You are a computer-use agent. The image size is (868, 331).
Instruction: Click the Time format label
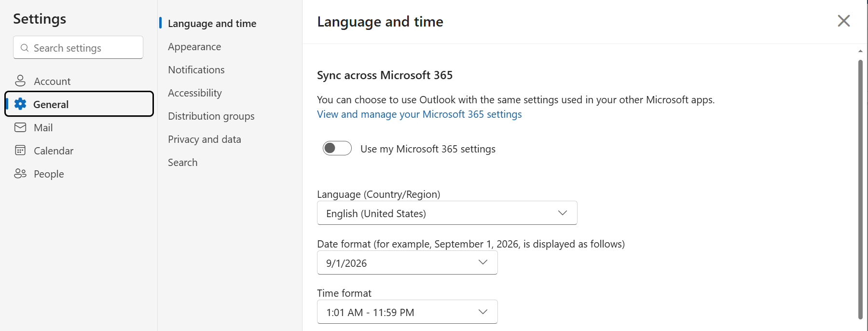point(344,293)
